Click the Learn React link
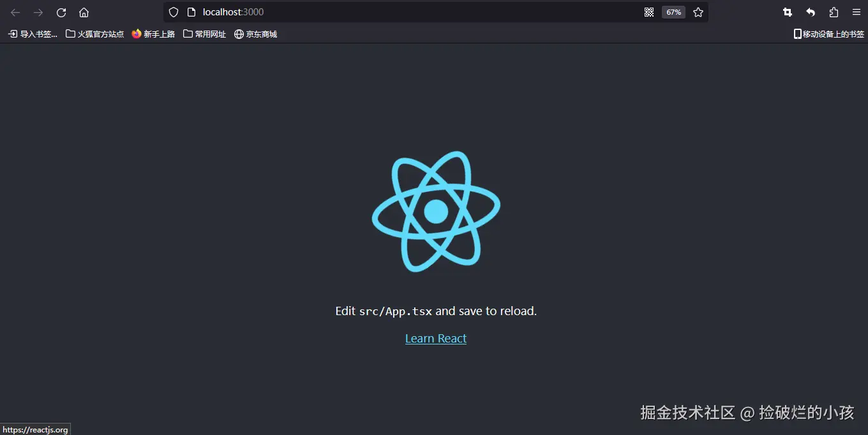 click(436, 338)
